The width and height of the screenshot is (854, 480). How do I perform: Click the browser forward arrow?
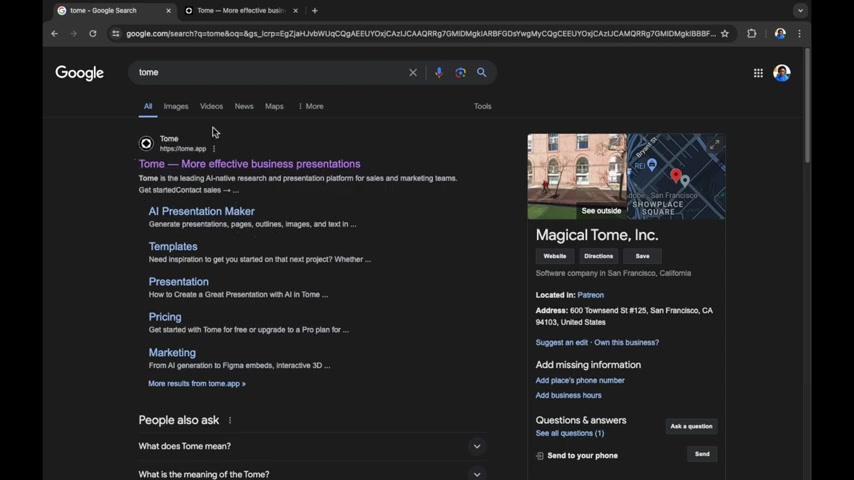tap(74, 34)
